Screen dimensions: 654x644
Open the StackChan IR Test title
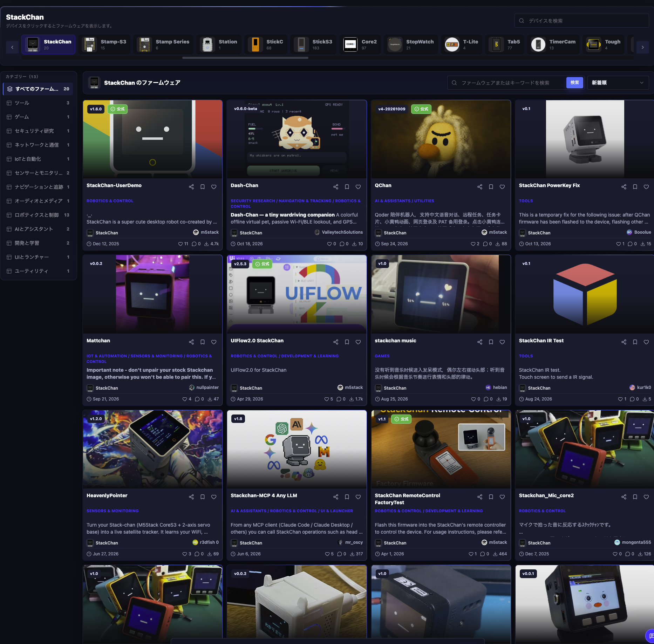pos(541,341)
